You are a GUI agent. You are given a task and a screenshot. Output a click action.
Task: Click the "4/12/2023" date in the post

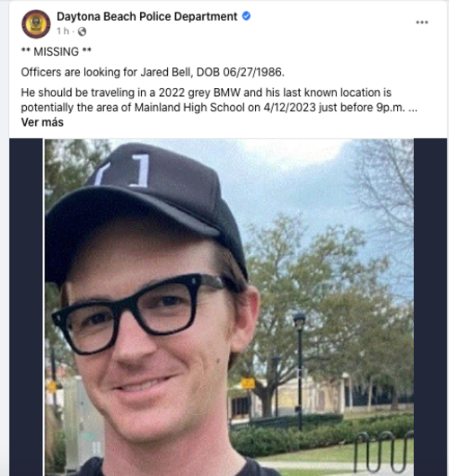[x=290, y=108]
